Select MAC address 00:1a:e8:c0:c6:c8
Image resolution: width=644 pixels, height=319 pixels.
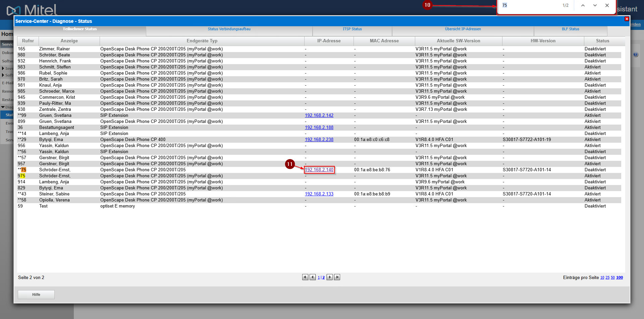(372, 140)
